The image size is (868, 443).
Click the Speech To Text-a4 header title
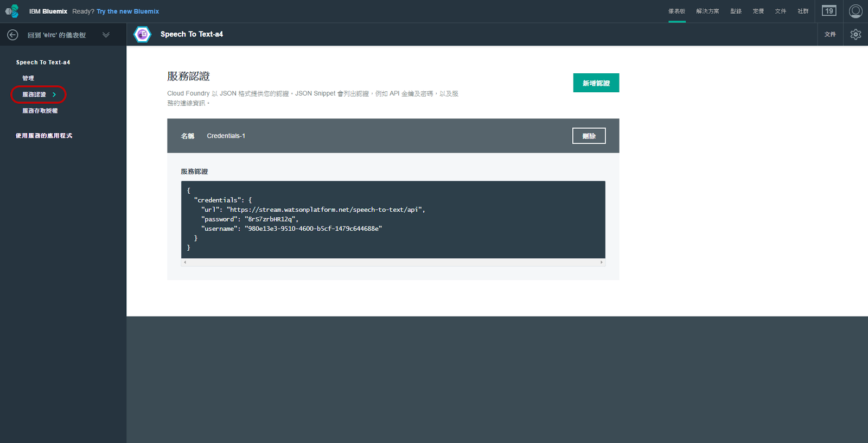pos(192,34)
